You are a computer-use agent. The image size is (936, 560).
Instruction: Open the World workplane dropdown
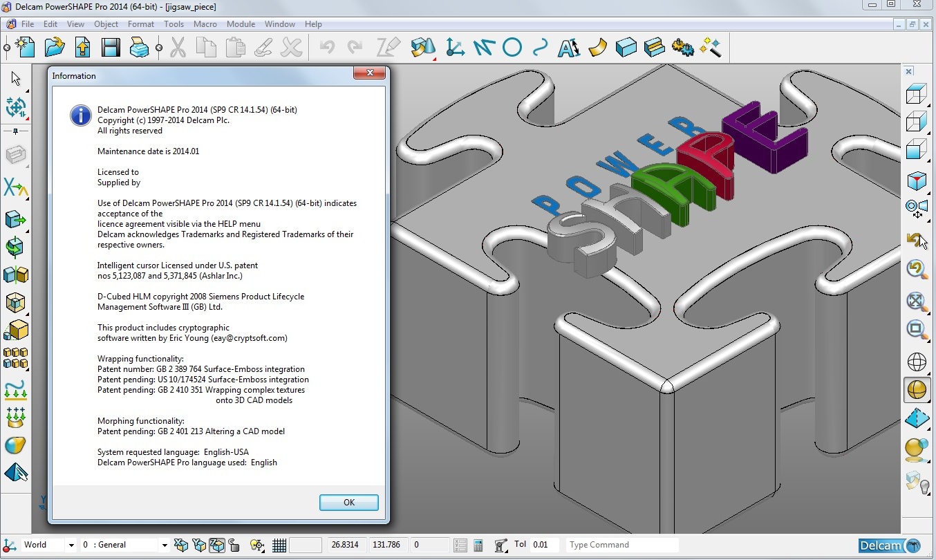coord(70,545)
